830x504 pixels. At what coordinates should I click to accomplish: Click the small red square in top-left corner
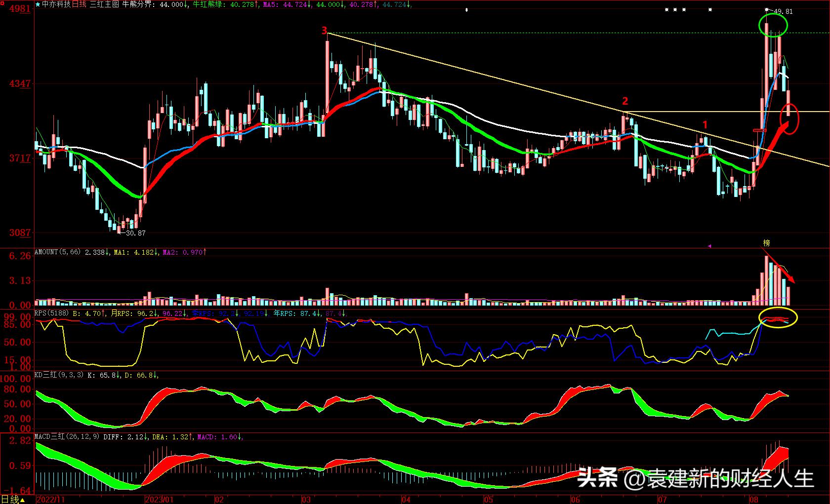[1, 1]
